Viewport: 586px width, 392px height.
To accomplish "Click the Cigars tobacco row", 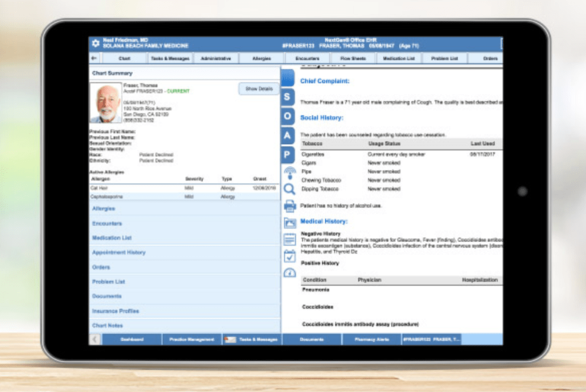I will point(401,163).
